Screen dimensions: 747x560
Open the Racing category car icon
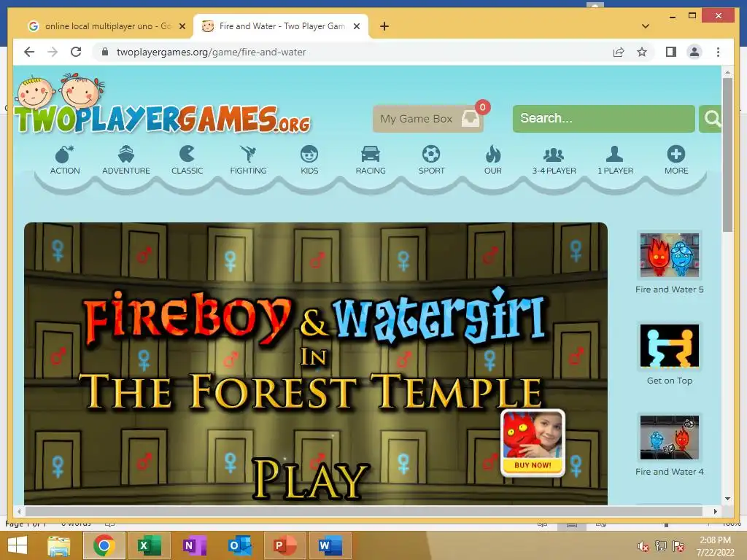[x=370, y=155]
